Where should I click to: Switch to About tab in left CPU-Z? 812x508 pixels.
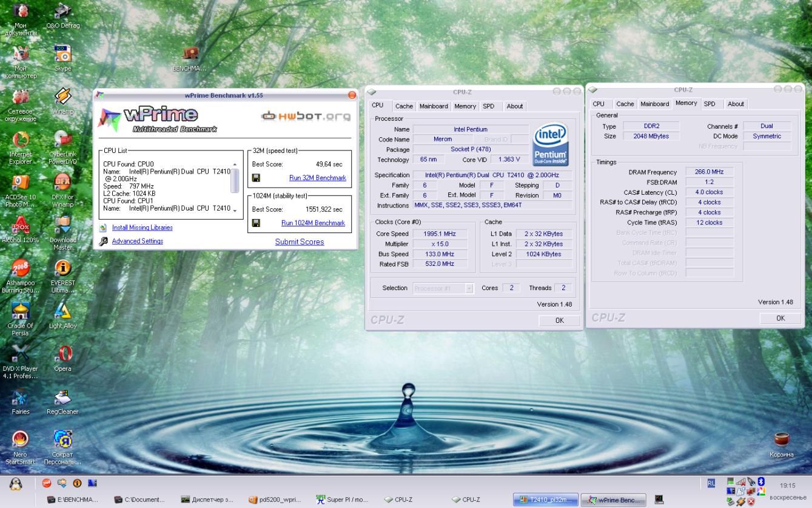click(x=515, y=106)
